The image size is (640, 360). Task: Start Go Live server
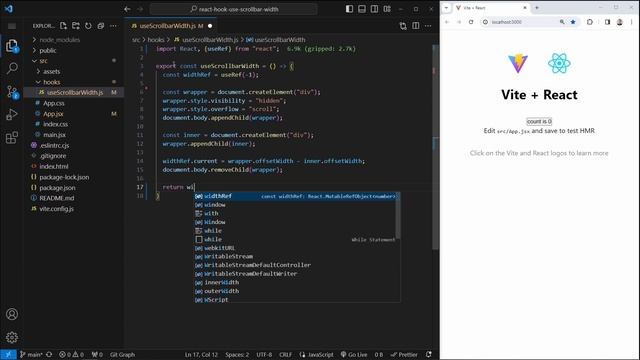(354, 355)
